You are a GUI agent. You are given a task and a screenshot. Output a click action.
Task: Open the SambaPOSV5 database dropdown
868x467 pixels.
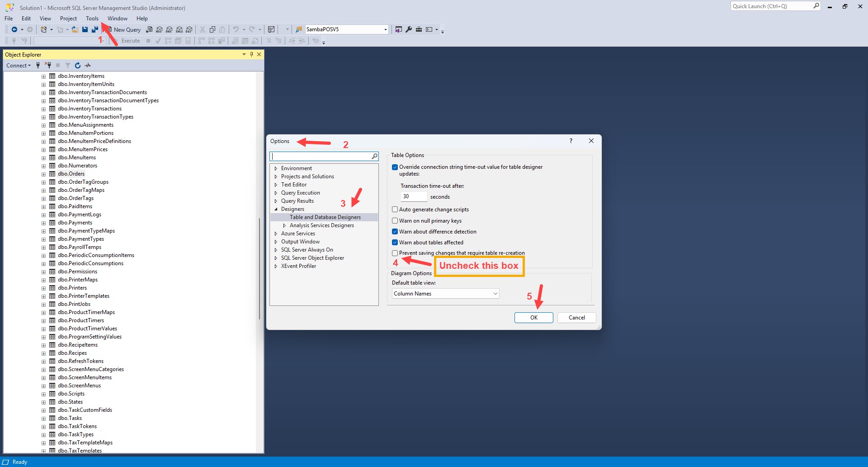tap(385, 29)
